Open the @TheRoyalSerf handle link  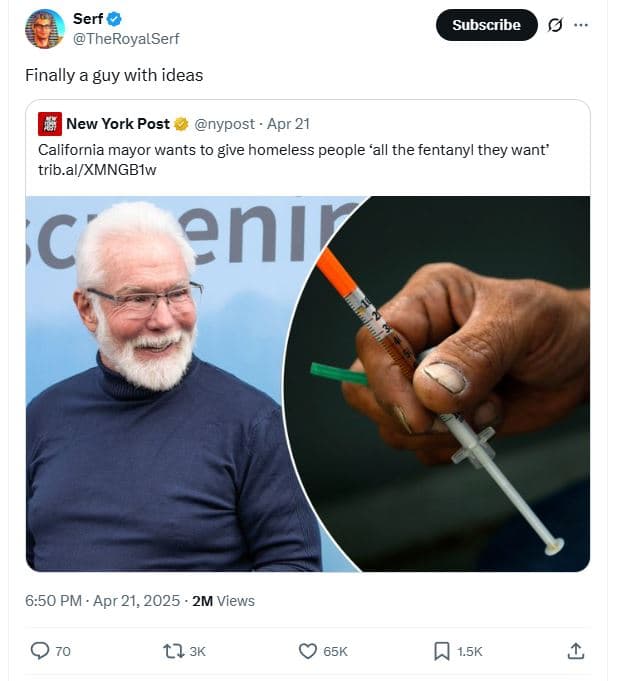click(x=126, y=38)
